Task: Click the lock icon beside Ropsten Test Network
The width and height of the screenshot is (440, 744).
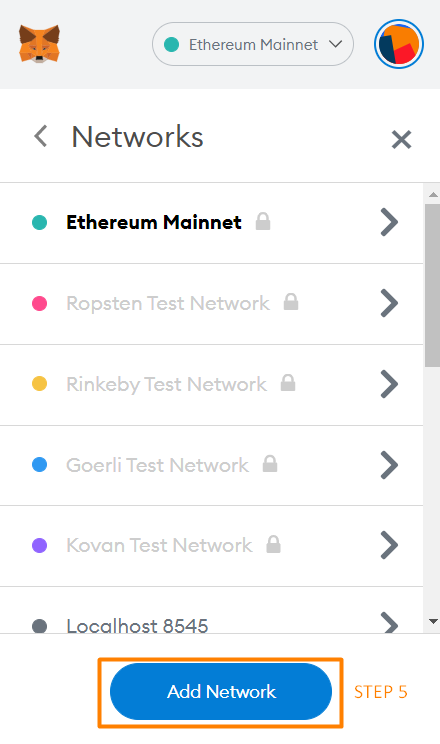Action: click(x=291, y=302)
